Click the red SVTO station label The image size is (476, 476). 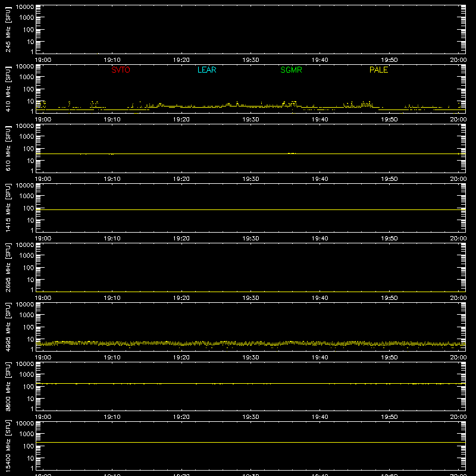coord(121,70)
